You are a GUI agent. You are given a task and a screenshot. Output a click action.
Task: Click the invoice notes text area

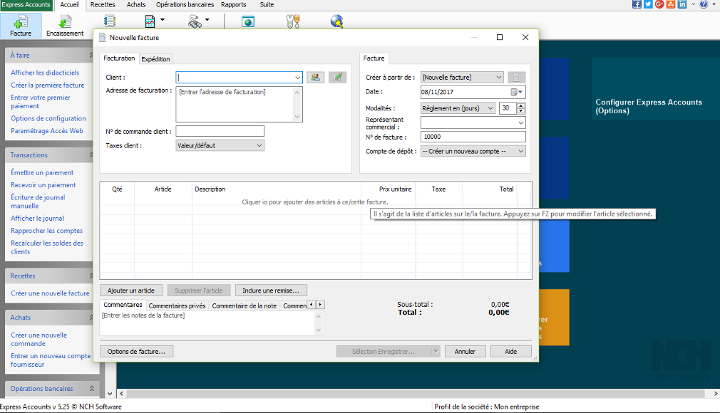[208, 323]
